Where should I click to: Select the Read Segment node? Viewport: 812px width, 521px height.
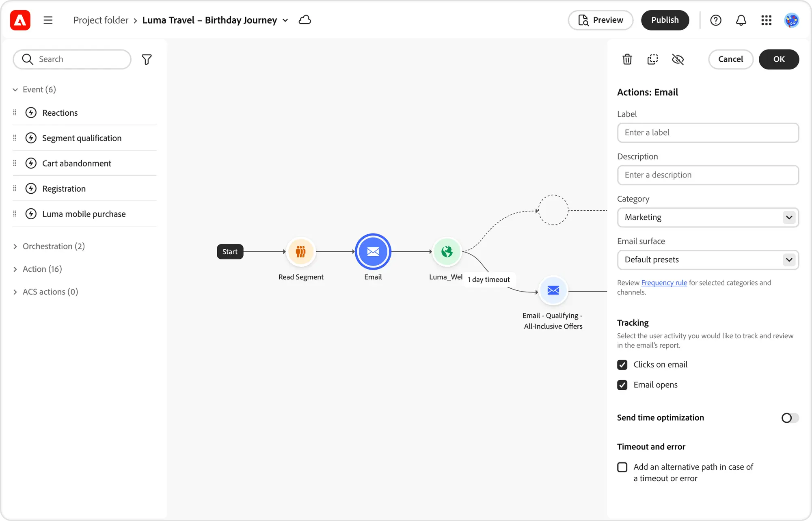pyautogui.click(x=300, y=252)
